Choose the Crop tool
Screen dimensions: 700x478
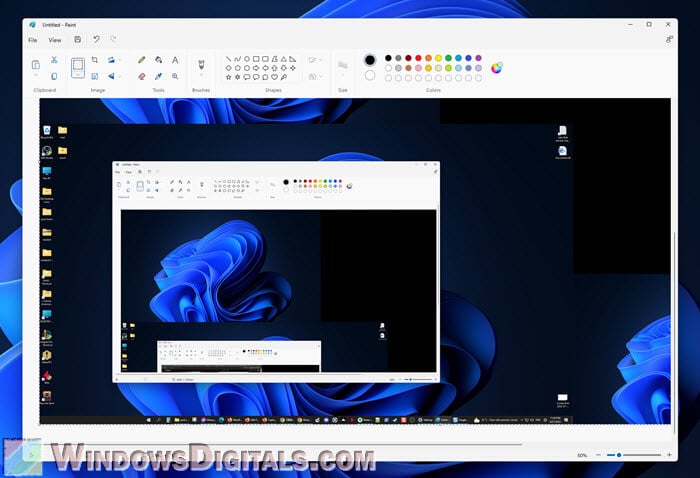click(95, 59)
